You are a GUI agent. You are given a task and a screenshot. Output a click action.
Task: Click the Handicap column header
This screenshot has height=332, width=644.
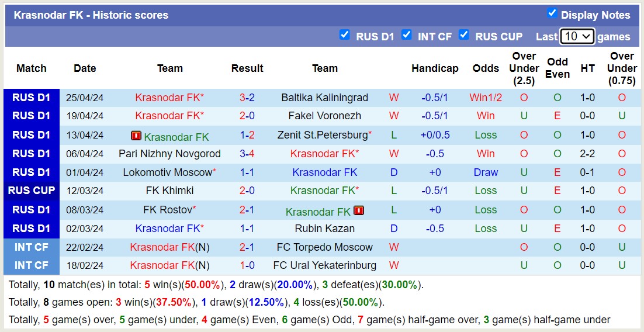[435, 68]
